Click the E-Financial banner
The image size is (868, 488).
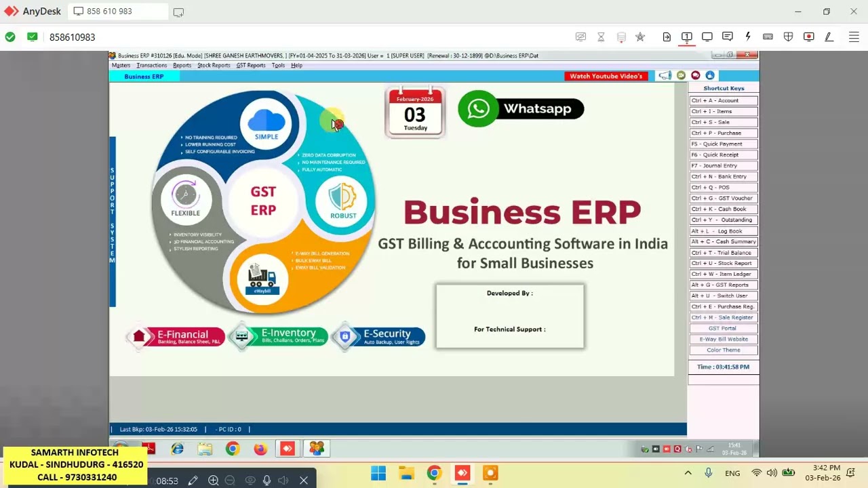point(175,337)
